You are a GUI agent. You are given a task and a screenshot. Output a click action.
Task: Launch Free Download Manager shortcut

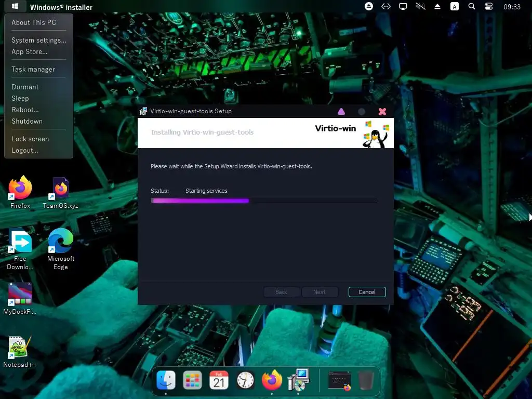[x=20, y=249]
